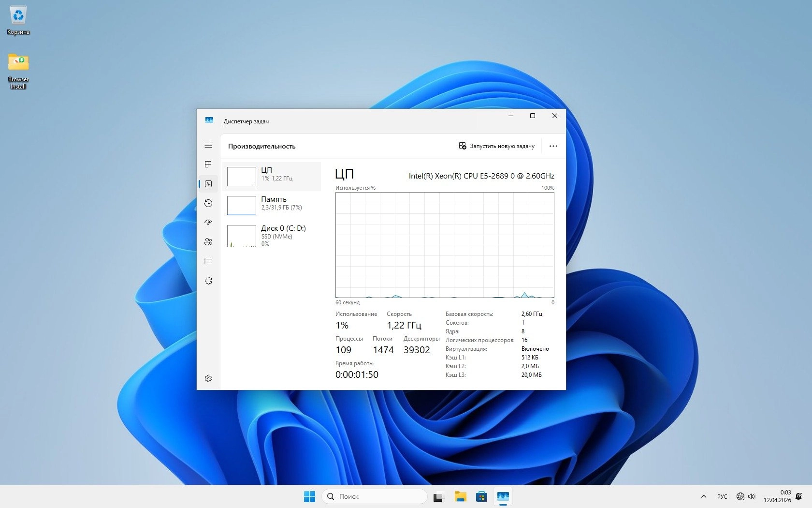
Task: Open Microsoft Store from the taskbar
Action: point(481,496)
